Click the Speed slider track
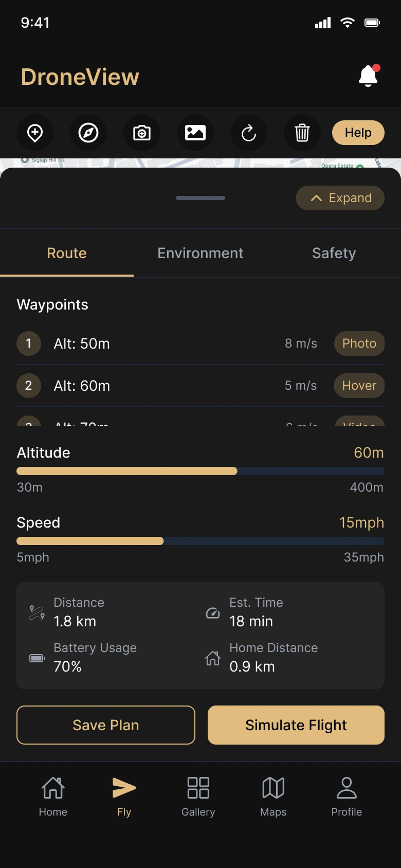 (x=200, y=541)
